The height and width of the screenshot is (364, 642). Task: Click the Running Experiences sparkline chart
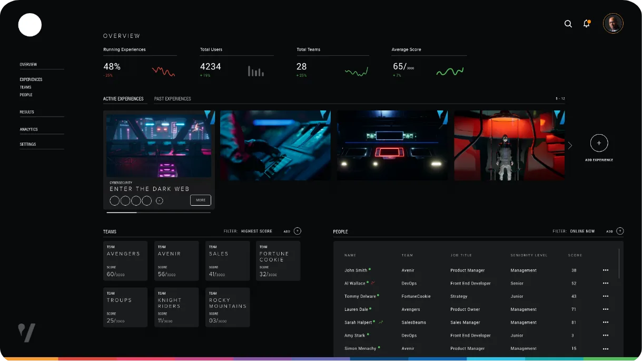(163, 71)
